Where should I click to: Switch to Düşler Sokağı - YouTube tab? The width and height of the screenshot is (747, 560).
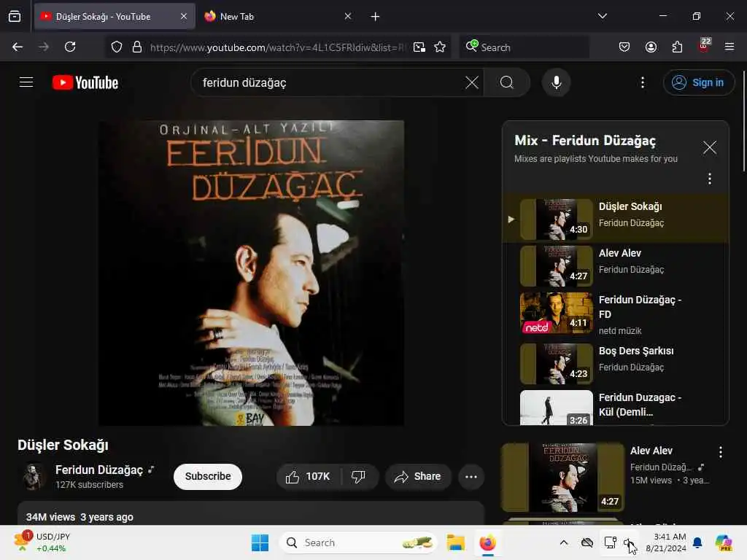(115, 17)
